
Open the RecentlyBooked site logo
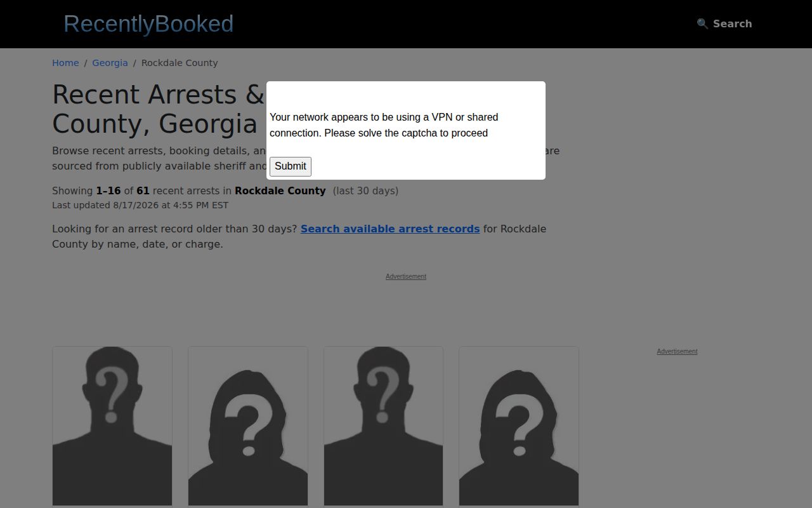(148, 23)
